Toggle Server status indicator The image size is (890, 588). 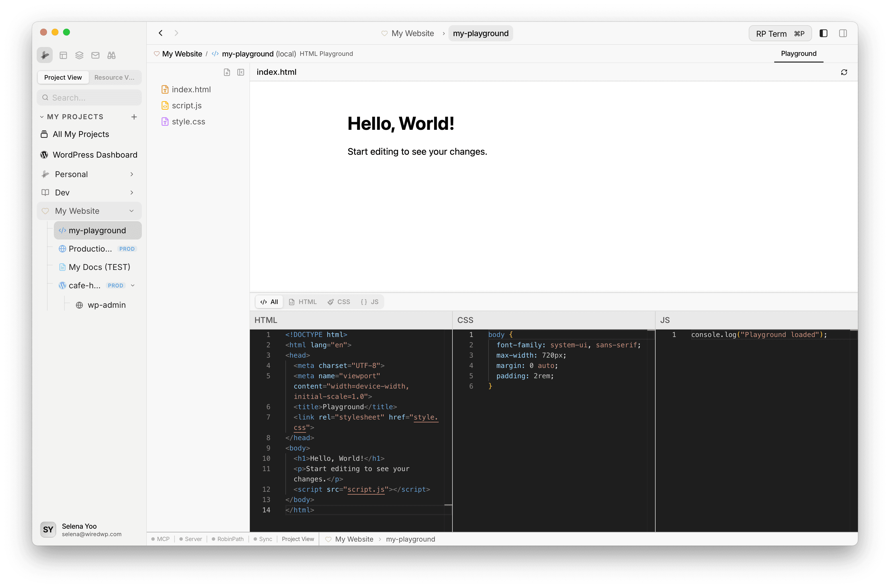coord(191,539)
